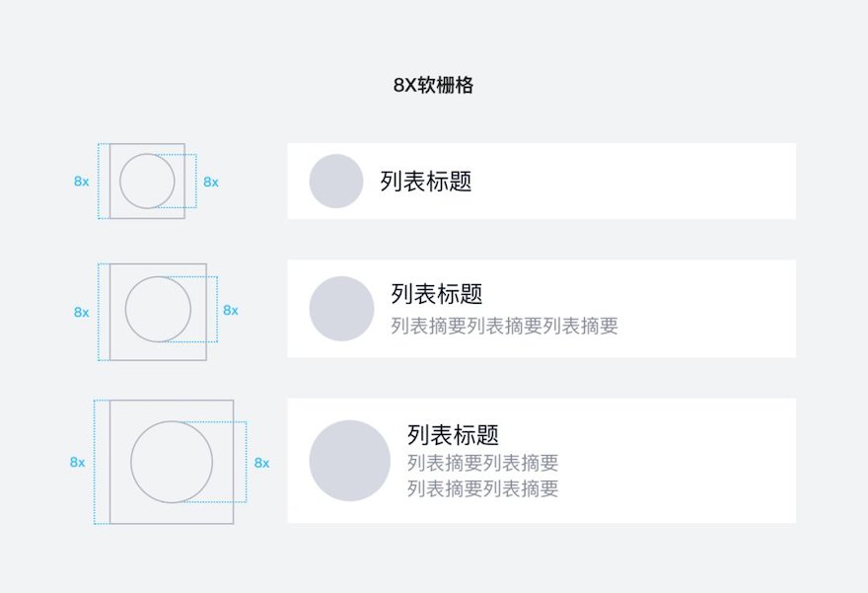
Task: Click the right 8x label of the middle diagram
Action: [x=231, y=310]
